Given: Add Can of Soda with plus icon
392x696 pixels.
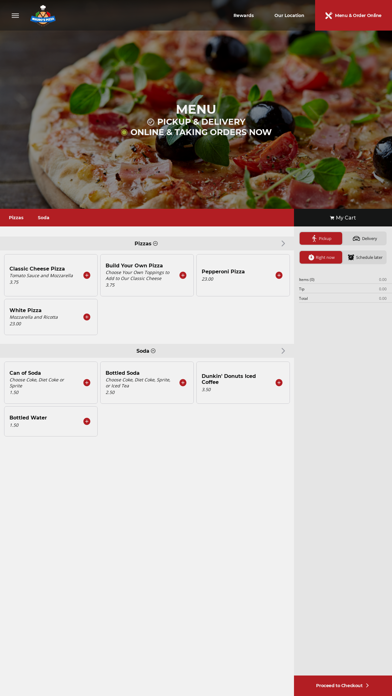Looking at the screenshot, I should pos(87,383).
